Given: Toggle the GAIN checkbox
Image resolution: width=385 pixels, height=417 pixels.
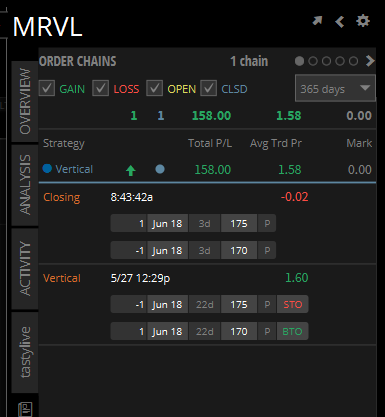Looking at the screenshot, I should 47,88.
